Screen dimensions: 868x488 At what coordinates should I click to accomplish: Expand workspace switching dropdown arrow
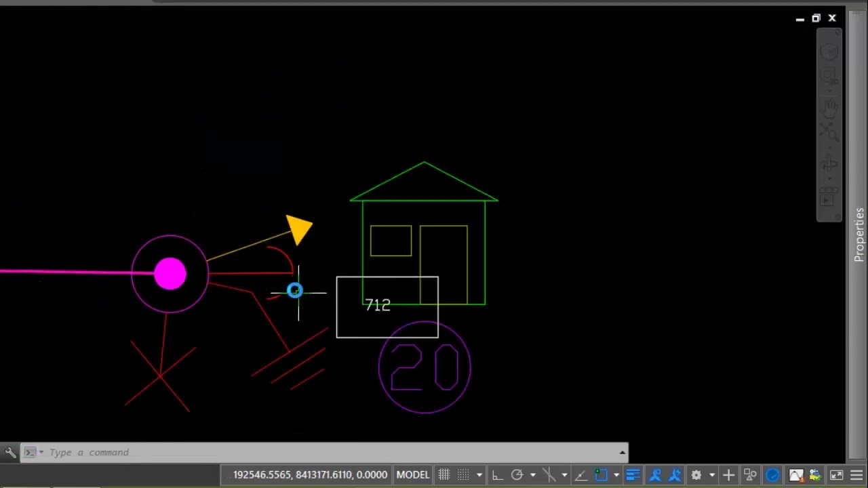(711, 475)
